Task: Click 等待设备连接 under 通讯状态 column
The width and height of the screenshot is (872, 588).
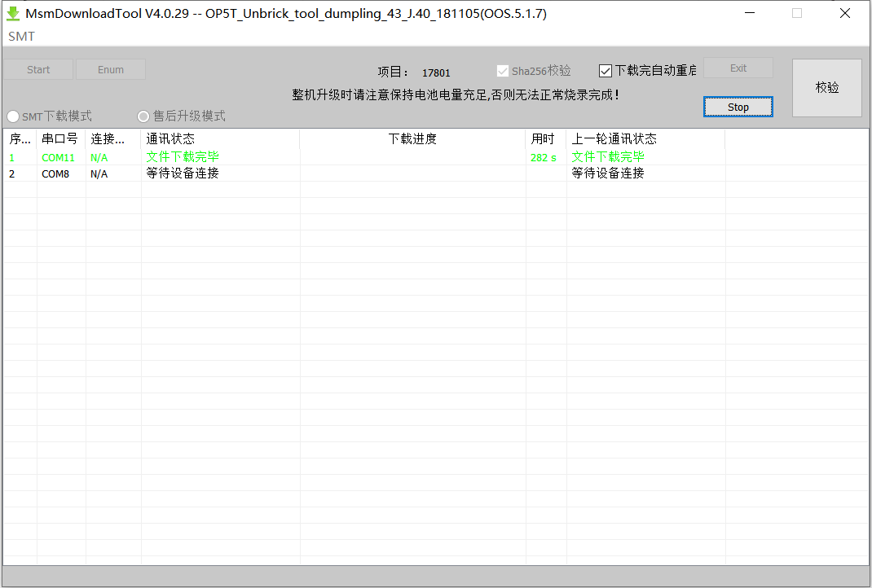Action: click(183, 173)
